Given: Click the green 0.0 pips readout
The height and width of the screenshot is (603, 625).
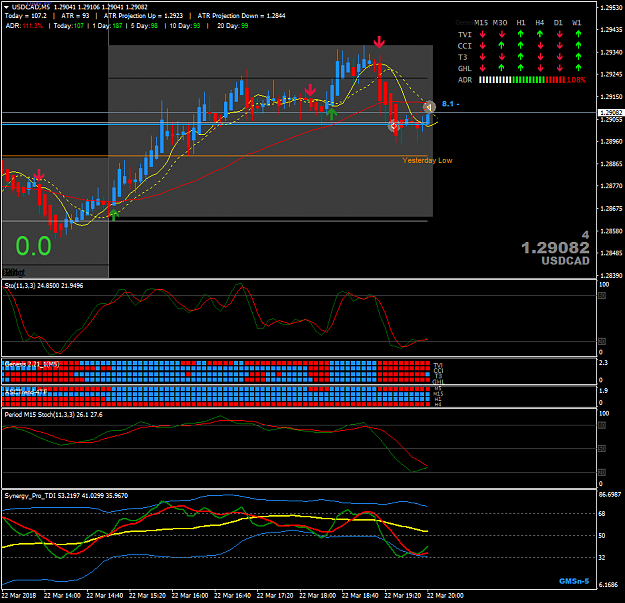Looking at the screenshot, I should point(33,246).
